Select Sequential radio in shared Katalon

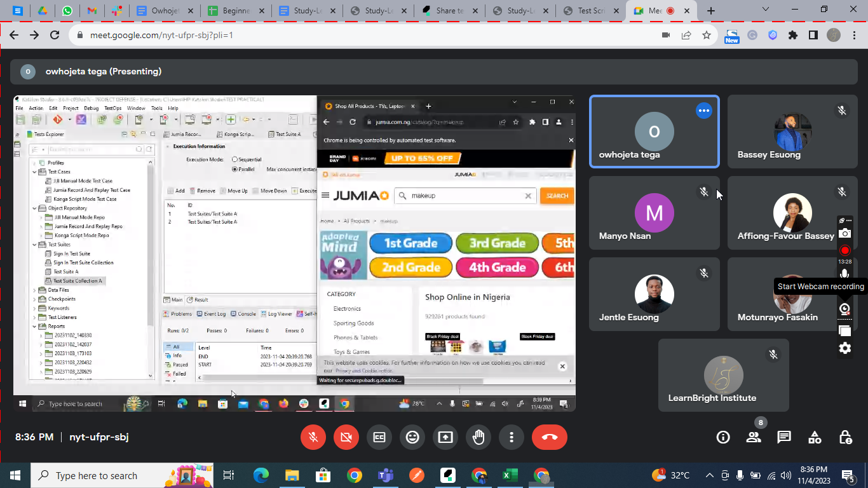point(234,159)
